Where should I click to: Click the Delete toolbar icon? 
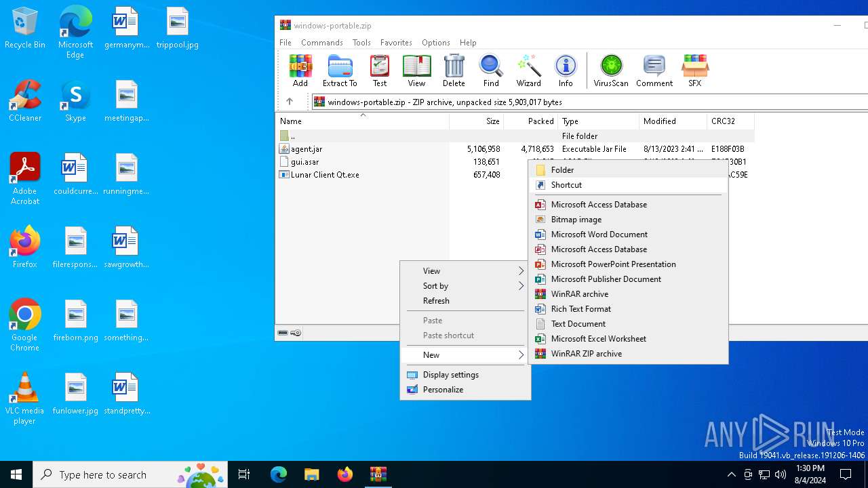454,71
